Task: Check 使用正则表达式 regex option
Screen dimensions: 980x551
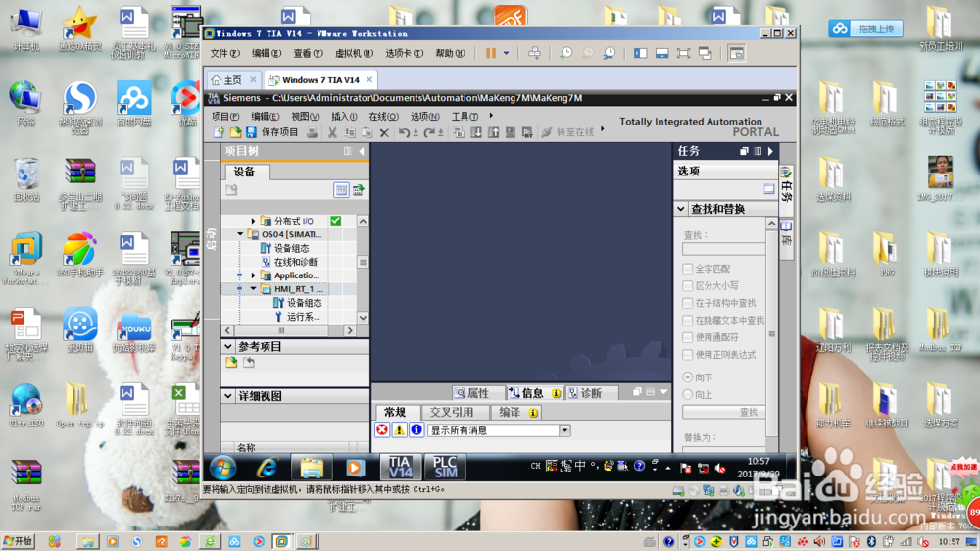Action: point(688,355)
